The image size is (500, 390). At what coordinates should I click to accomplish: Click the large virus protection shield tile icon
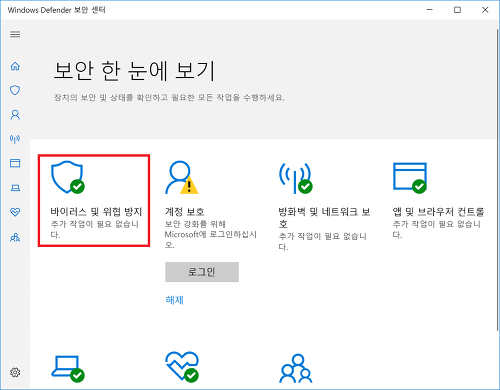click(x=68, y=177)
